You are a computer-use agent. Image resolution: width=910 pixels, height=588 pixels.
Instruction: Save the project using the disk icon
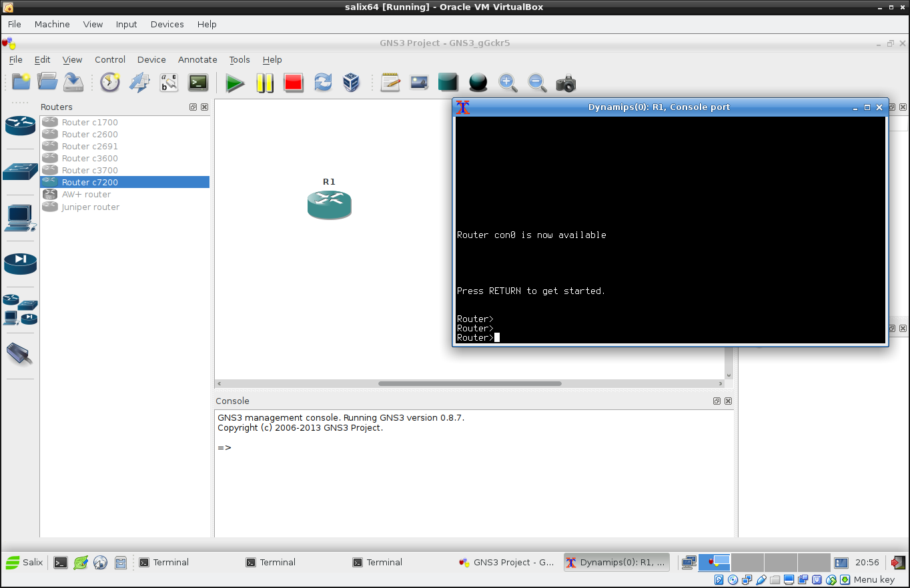(x=73, y=83)
